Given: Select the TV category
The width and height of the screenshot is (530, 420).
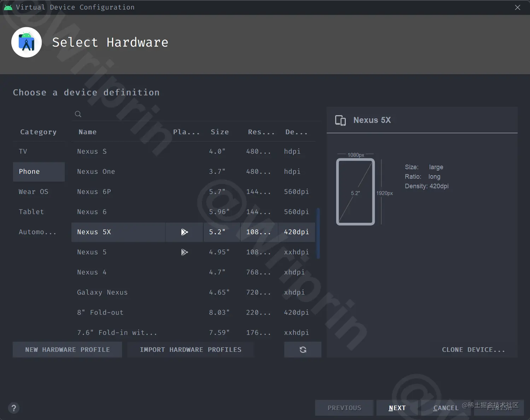Looking at the screenshot, I should pos(23,151).
